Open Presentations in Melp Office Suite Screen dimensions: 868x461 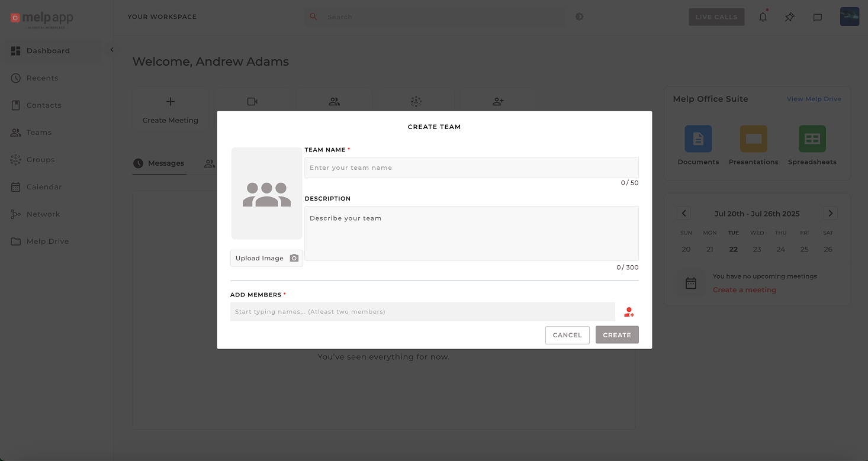(x=753, y=139)
